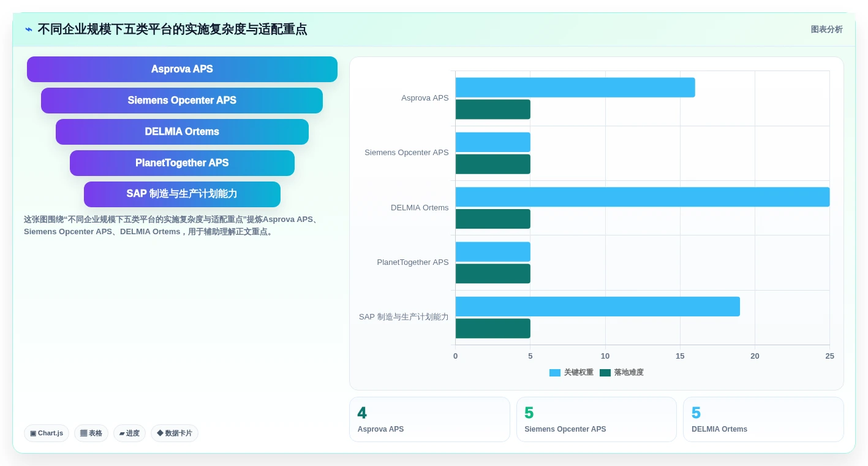Click DELMIA Ortems green 落地难度 bar
The height and width of the screenshot is (466, 868).
pos(493,219)
